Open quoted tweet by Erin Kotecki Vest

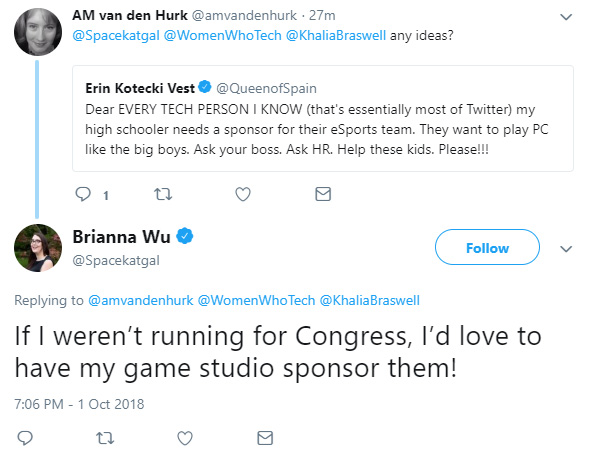(x=323, y=118)
